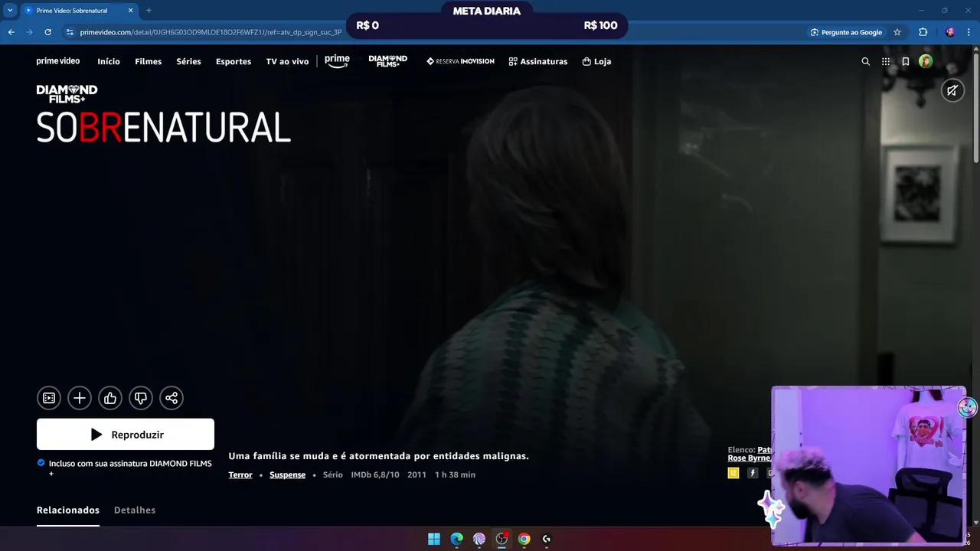Screen dimensions: 980x551
Task: Click the 'R$ 0' current amount
Action: [x=367, y=25]
